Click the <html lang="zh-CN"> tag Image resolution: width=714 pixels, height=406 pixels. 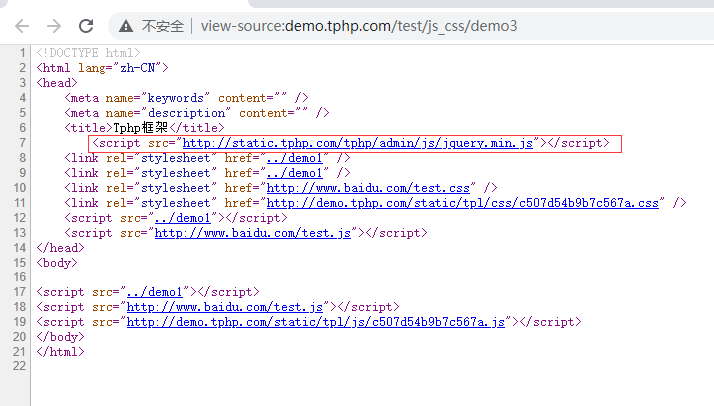[x=102, y=68]
